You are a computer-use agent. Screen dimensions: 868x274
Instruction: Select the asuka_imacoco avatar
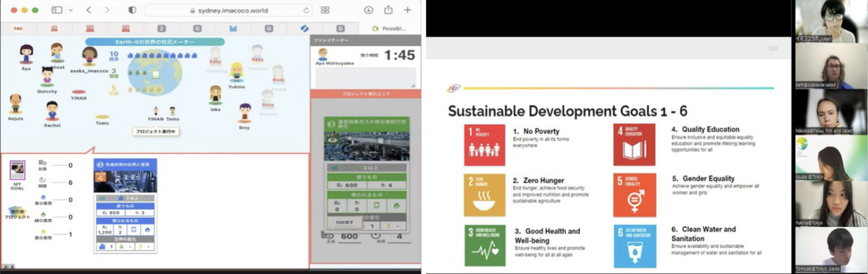tap(89, 57)
